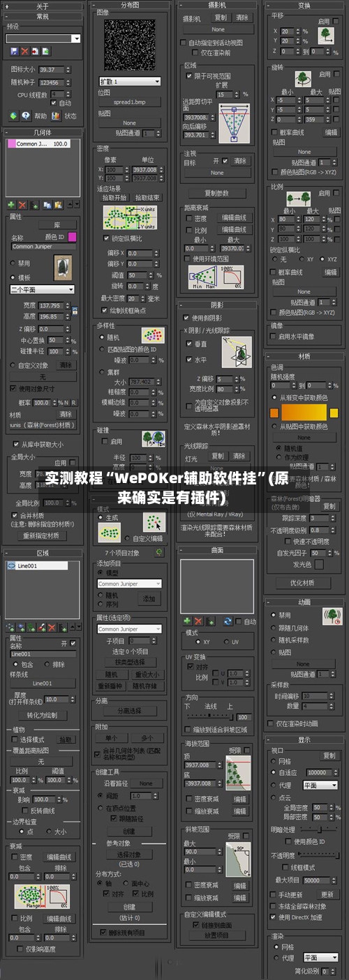Add surface with green plus in 曲面
This screenshot has height=980, width=349.
[187, 621]
